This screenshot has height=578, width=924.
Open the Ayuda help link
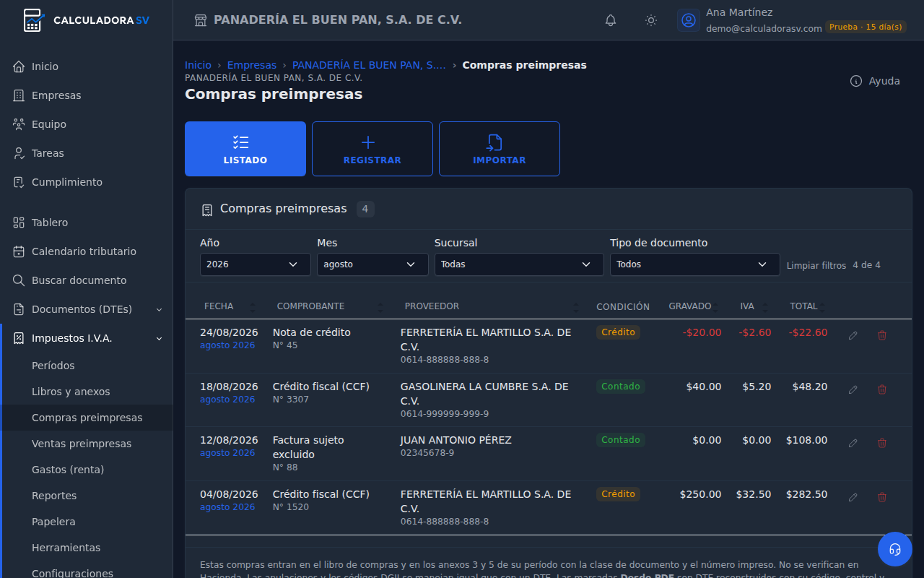click(875, 81)
